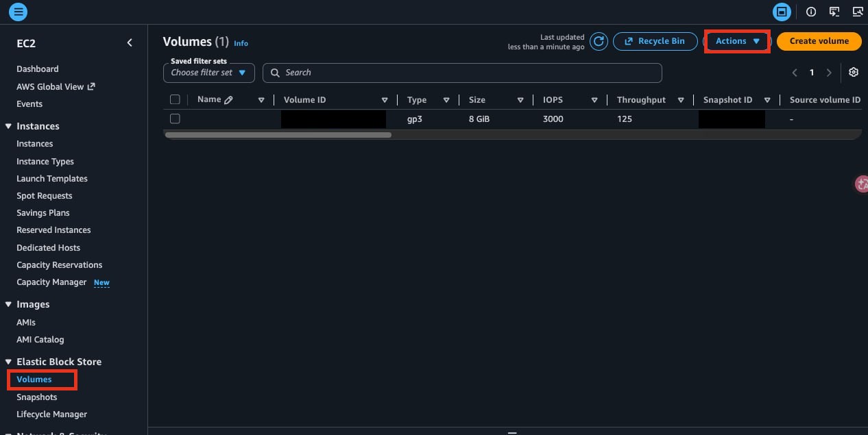Sort by IOPS column arrow

point(594,100)
